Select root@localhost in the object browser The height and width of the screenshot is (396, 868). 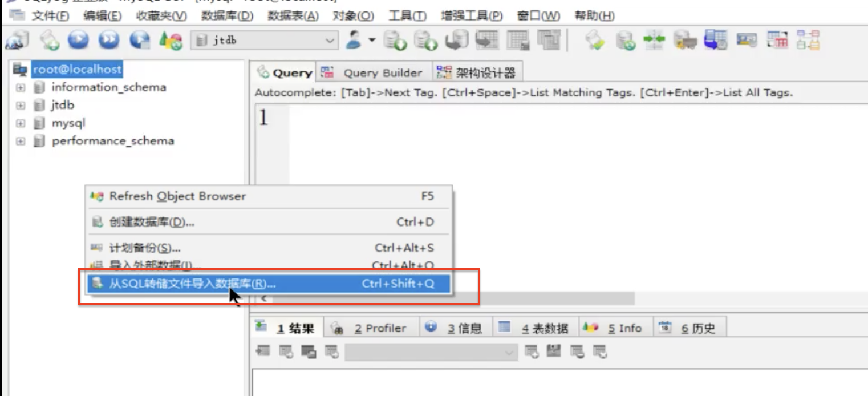point(77,70)
